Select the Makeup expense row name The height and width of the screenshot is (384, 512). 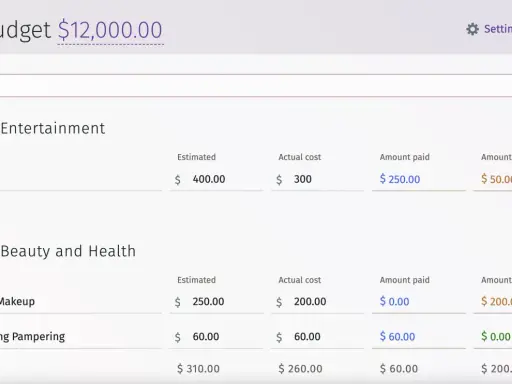point(17,302)
